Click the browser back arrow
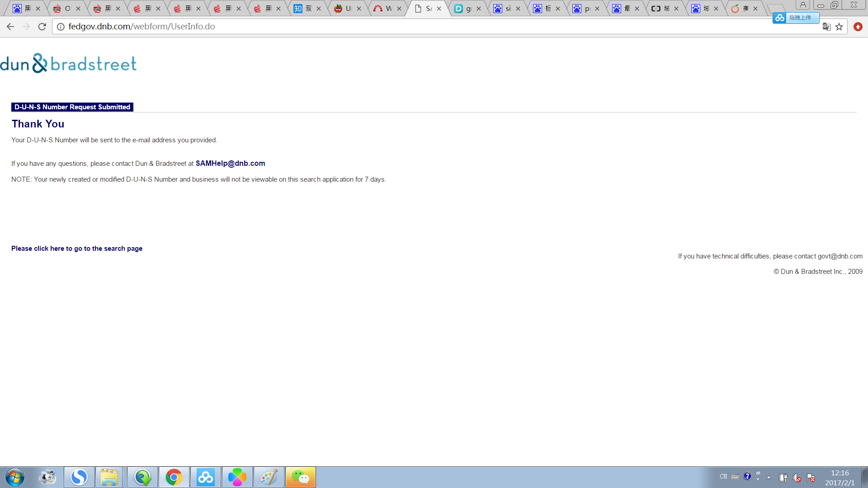This screenshot has width=868, height=488. click(10, 27)
